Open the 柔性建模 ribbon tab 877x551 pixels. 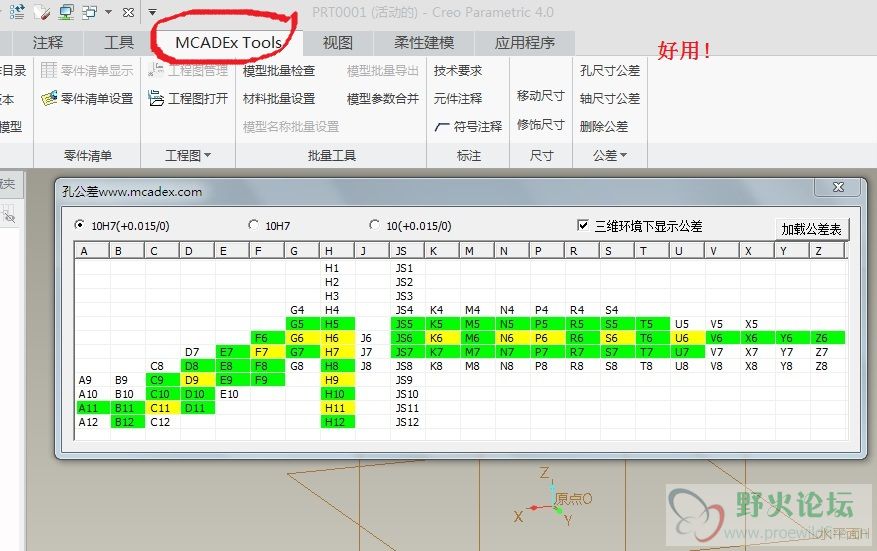pos(424,43)
